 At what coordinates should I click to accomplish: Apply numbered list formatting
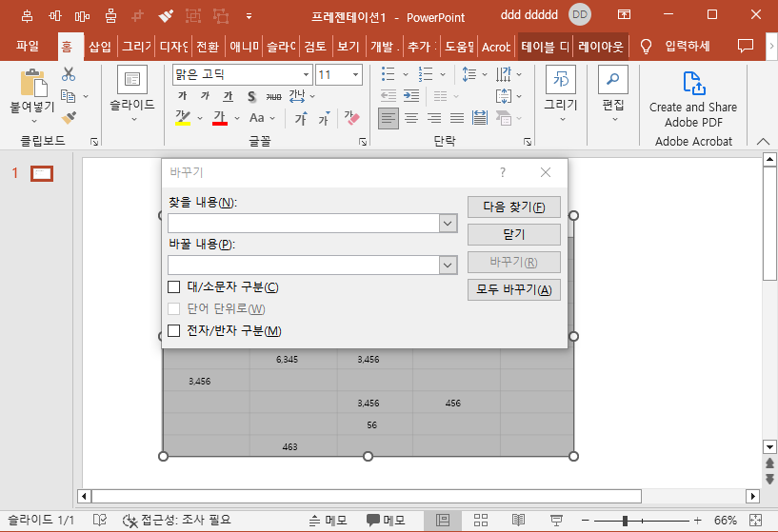[426, 74]
